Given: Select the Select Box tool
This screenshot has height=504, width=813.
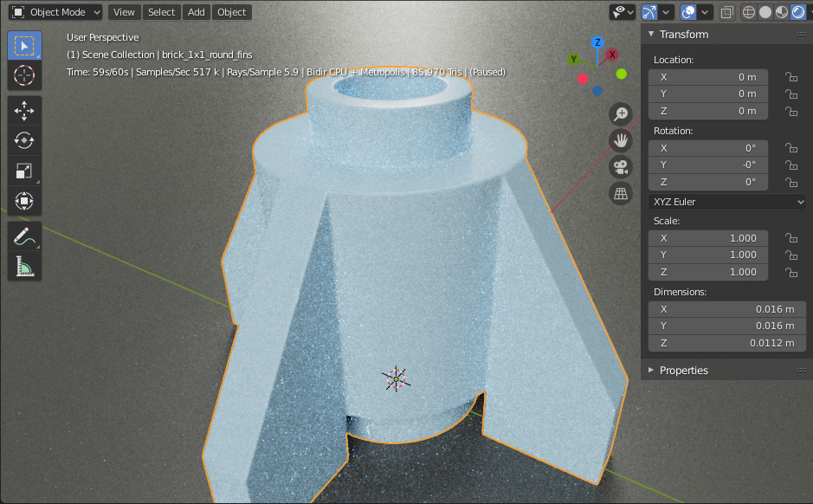Looking at the screenshot, I should [x=24, y=46].
